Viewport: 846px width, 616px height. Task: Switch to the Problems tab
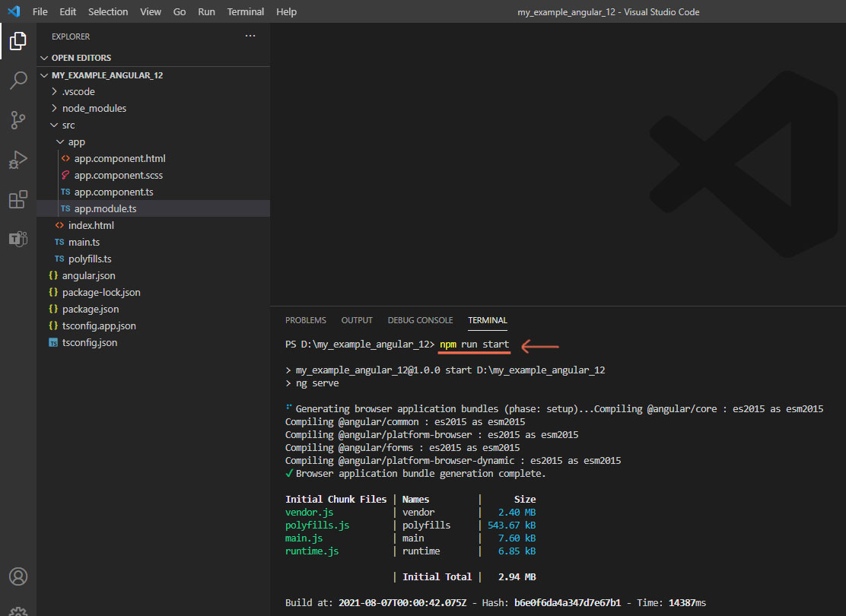[305, 320]
